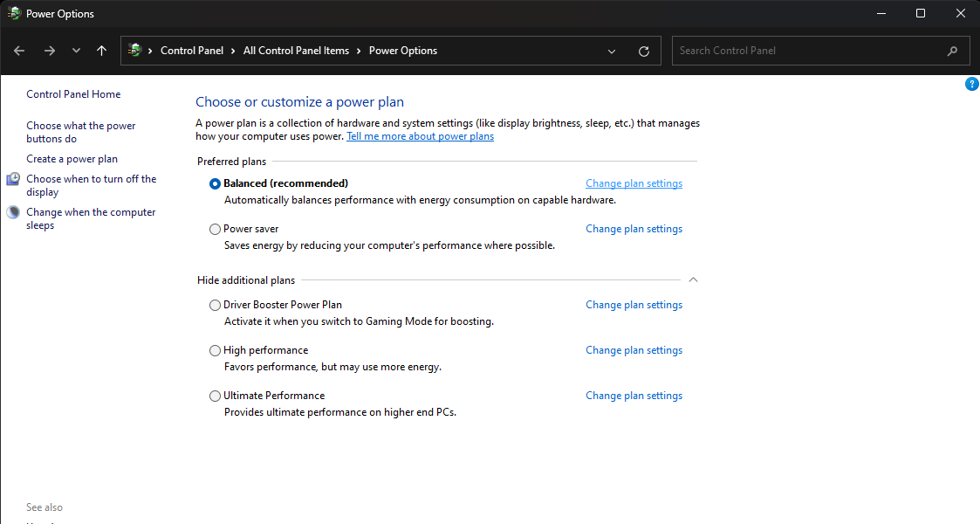The height and width of the screenshot is (524, 980).
Task: Click the forward navigation arrow
Action: [49, 51]
